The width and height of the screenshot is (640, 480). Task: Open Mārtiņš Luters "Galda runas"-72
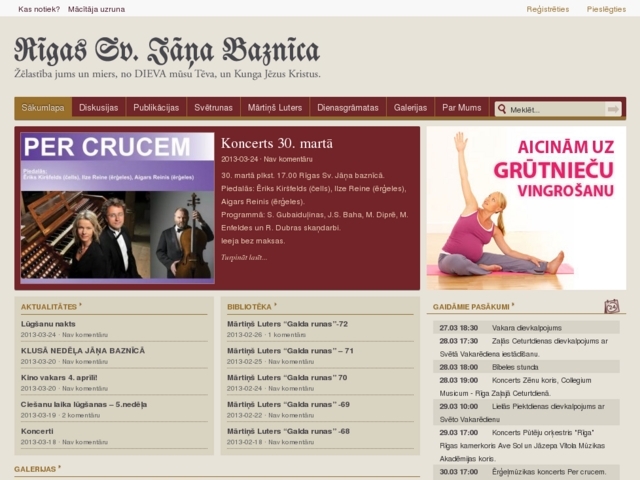(x=287, y=324)
